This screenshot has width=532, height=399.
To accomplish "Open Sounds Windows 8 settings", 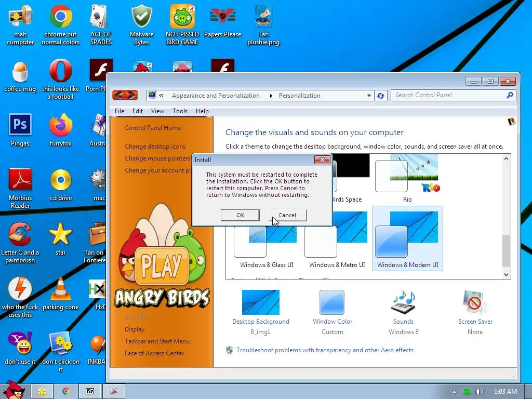I will [403, 312].
